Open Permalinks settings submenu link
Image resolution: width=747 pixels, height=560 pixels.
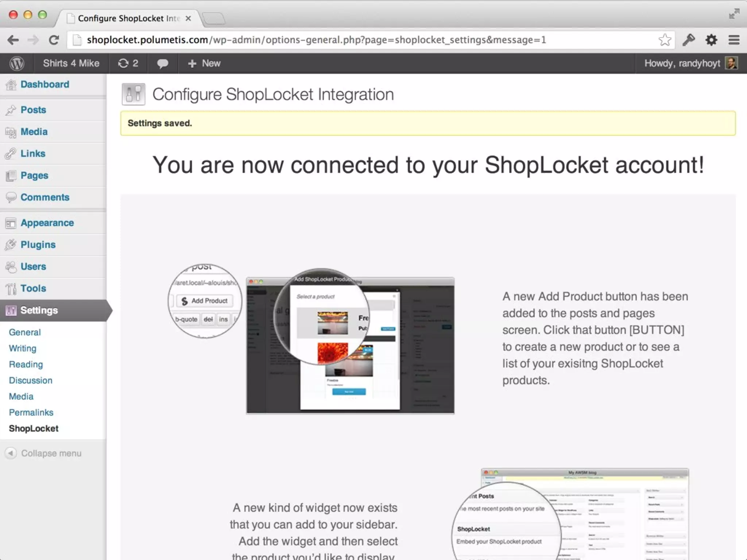coord(31,412)
